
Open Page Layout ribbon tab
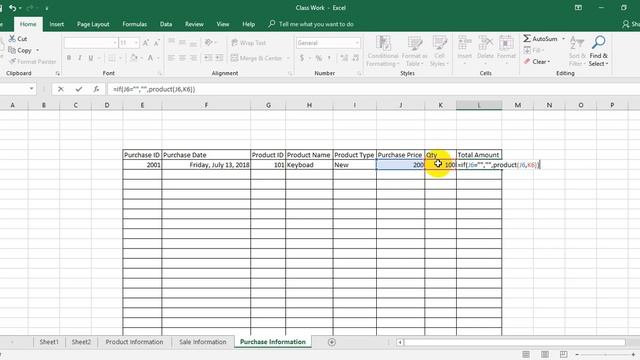pos(93,24)
